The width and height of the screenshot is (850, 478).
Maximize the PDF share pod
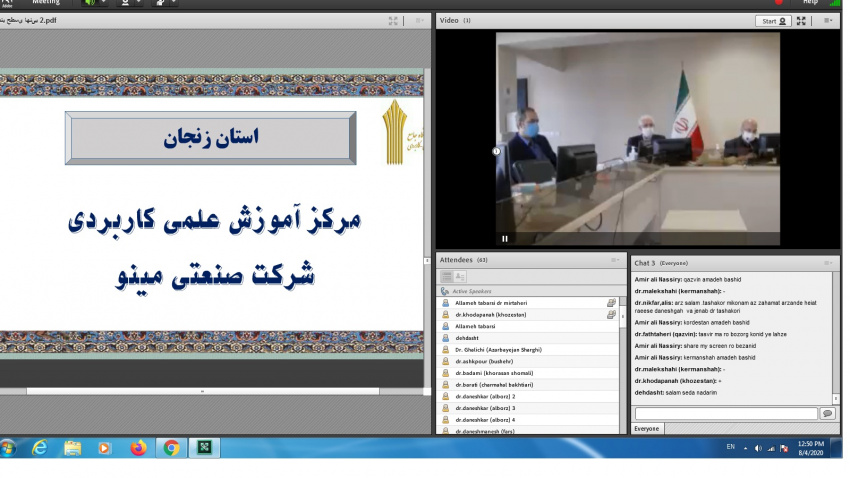[x=394, y=20]
